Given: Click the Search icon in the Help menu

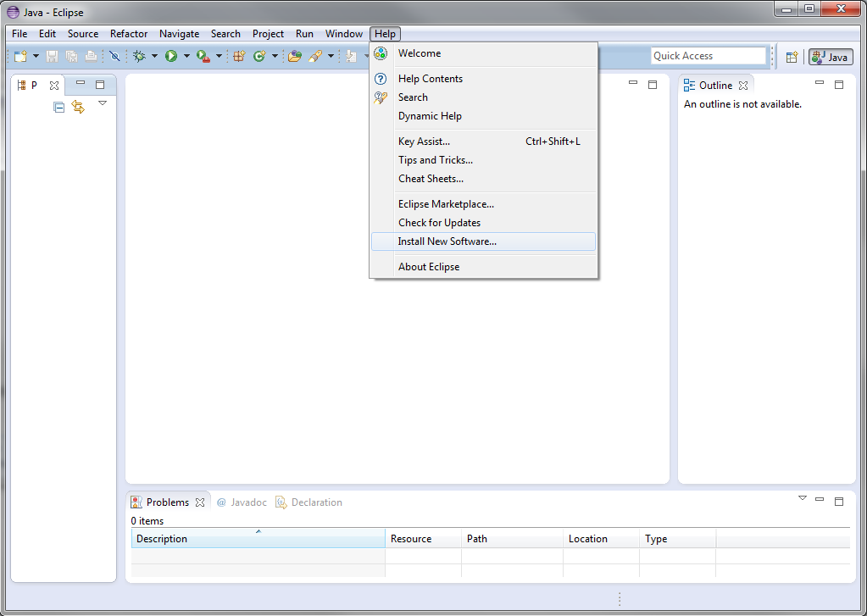Looking at the screenshot, I should coord(381,97).
